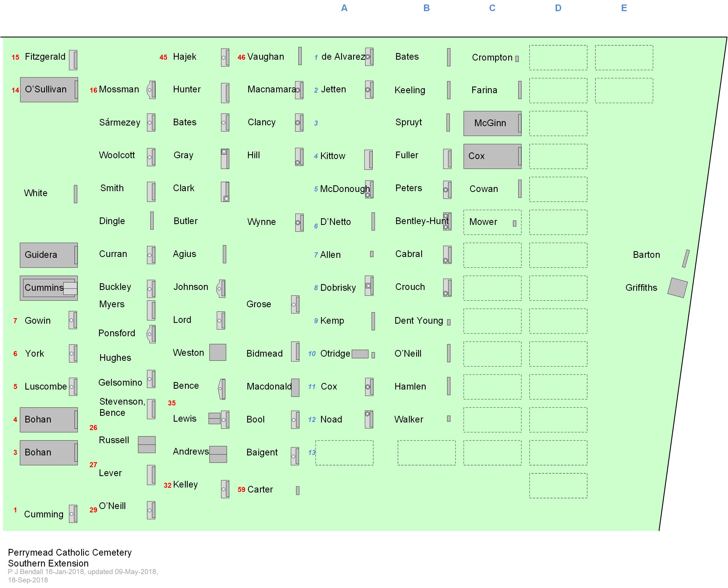Image resolution: width=728 pixels, height=588 pixels.
Task: Click the Otridge grey slab icon
Action: tap(360, 354)
